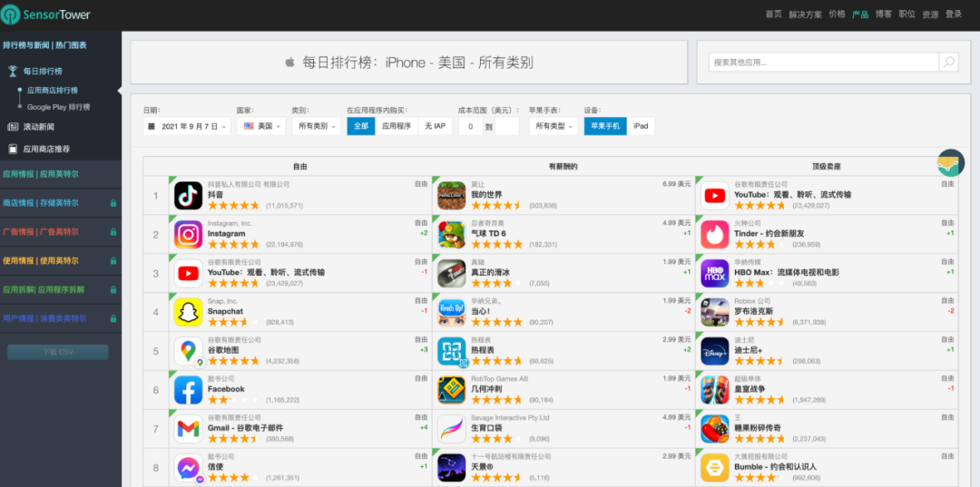Screen dimensions: 980x487
Task: Open the country dropdown 美国
Action: [261, 126]
